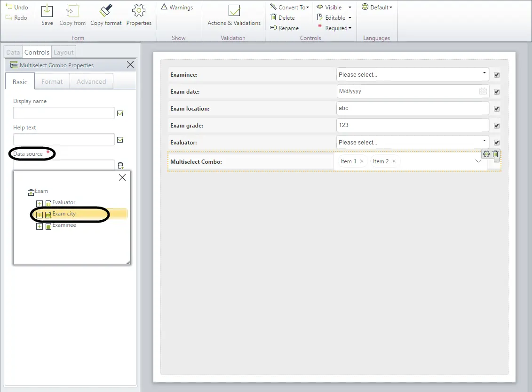Switch to the Data tab
The width and height of the screenshot is (532, 392).
click(13, 52)
